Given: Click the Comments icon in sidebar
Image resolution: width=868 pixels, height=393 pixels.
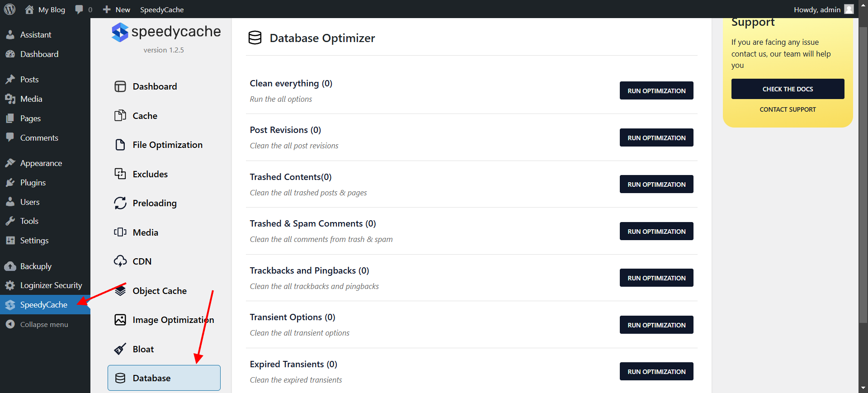Looking at the screenshot, I should [10, 137].
